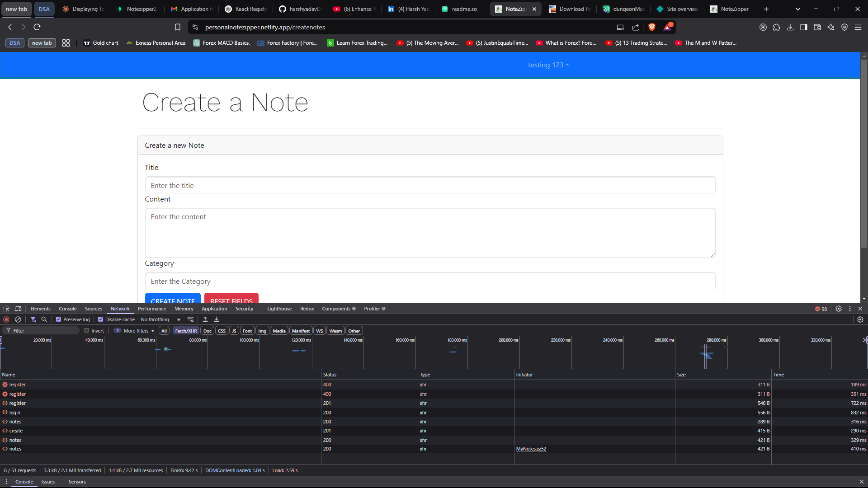Screen dimensions: 868x488
Task: Open the testing 123 user dropdown
Action: point(548,65)
